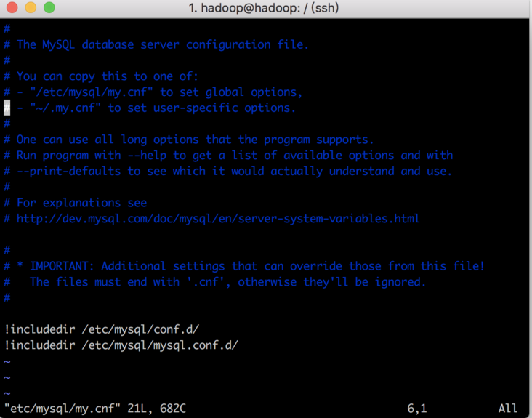Click 'The MySQL database server configuration file' comment
532x418 pixels.
pos(163,45)
